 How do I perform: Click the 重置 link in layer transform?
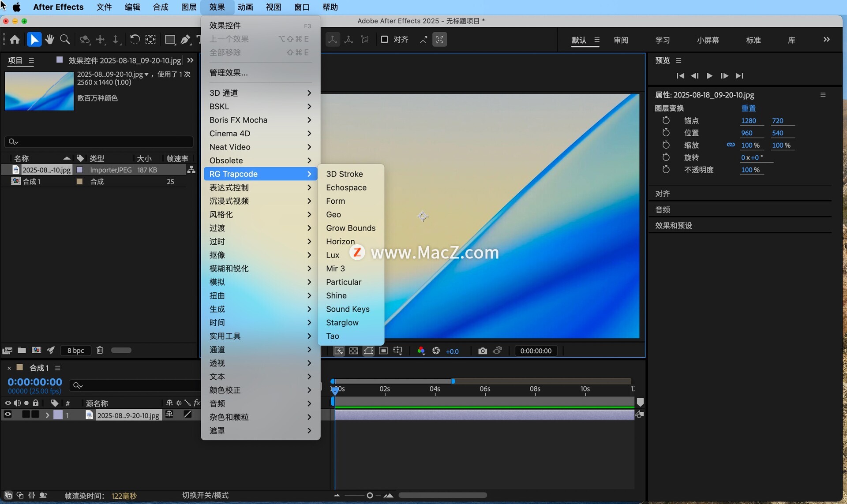pyautogui.click(x=749, y=108)
